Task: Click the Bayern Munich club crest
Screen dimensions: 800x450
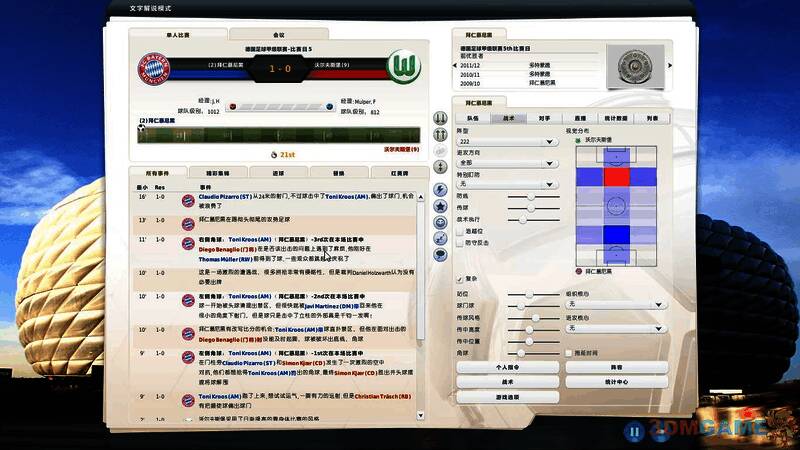Action: (x=156, y=68)
